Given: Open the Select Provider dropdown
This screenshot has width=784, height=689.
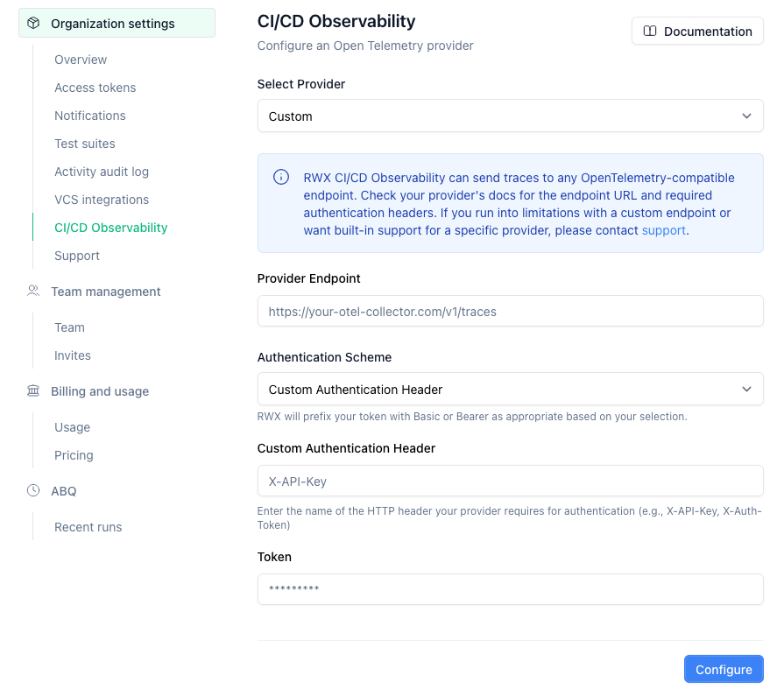Looking at the screenshot, I should click(x=510, y=116).
